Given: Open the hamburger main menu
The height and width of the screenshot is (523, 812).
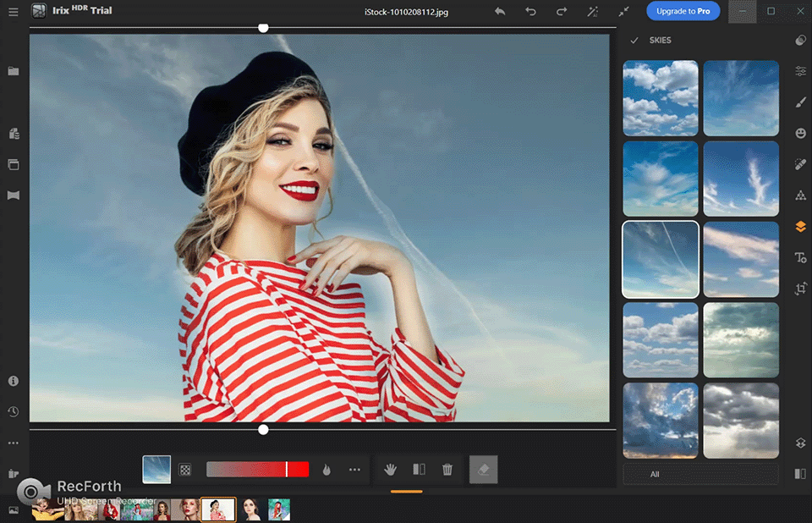Looking at the screenshot, I should tap(13, 12).
